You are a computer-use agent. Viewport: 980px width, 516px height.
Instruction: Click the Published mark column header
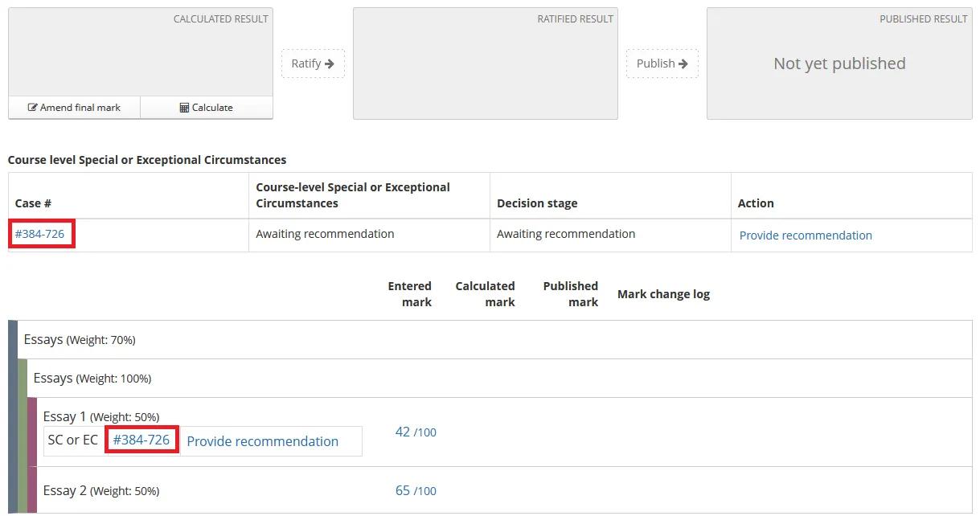570,294
